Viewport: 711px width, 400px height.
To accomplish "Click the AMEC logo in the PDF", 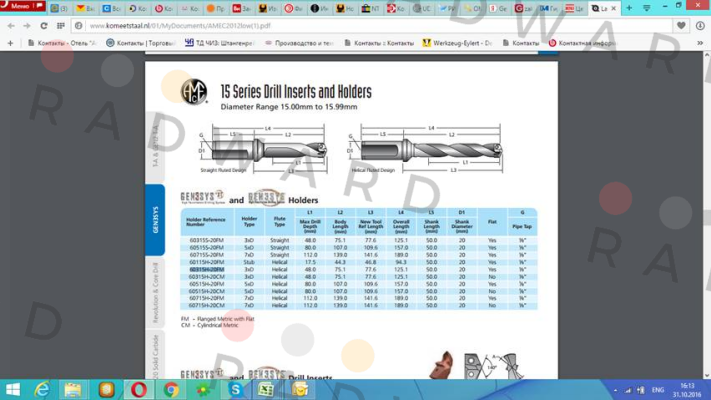I will tap(194, 92).
